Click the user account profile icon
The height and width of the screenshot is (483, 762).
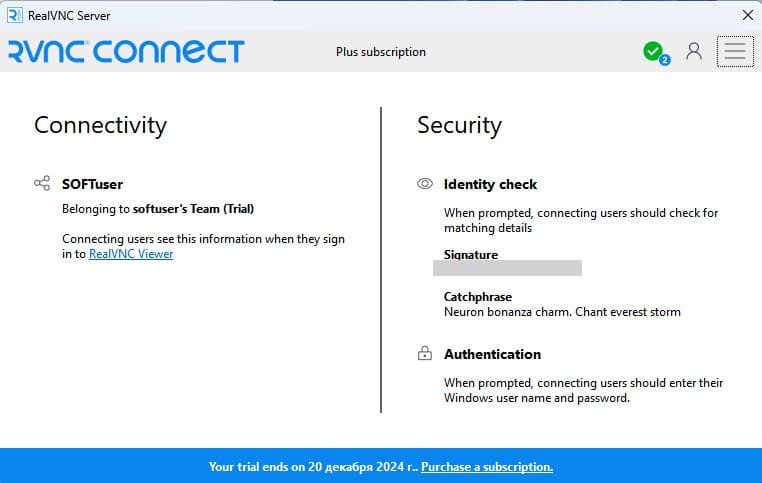coord(693,52)
